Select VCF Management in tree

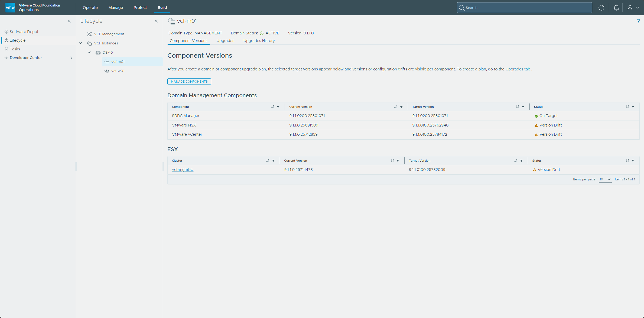tap(109, 34)
